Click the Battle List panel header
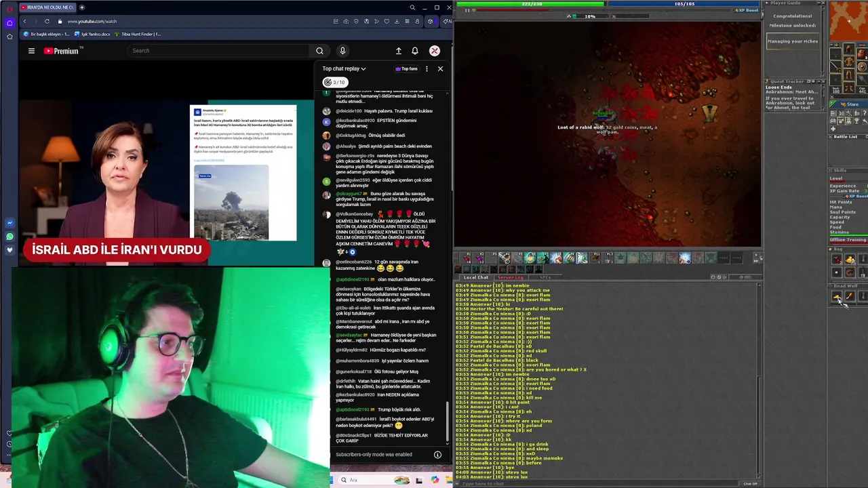868x488 pixels. [848, 137]
